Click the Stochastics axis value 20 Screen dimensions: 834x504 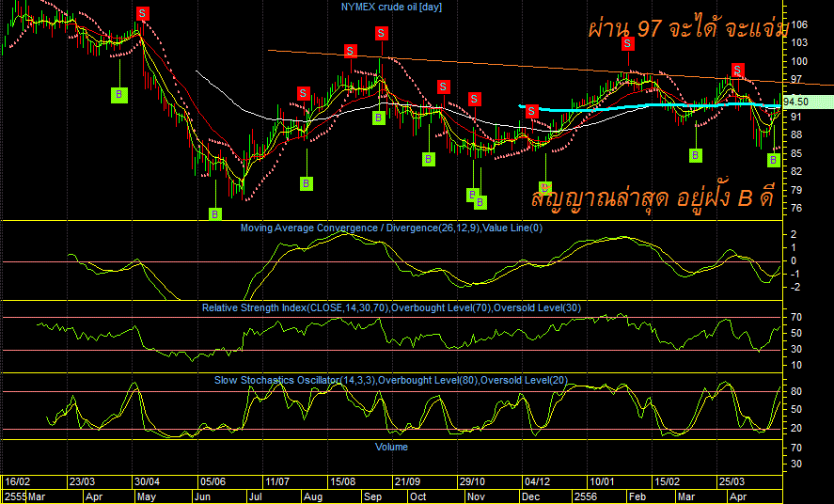[x=796, y=429]
